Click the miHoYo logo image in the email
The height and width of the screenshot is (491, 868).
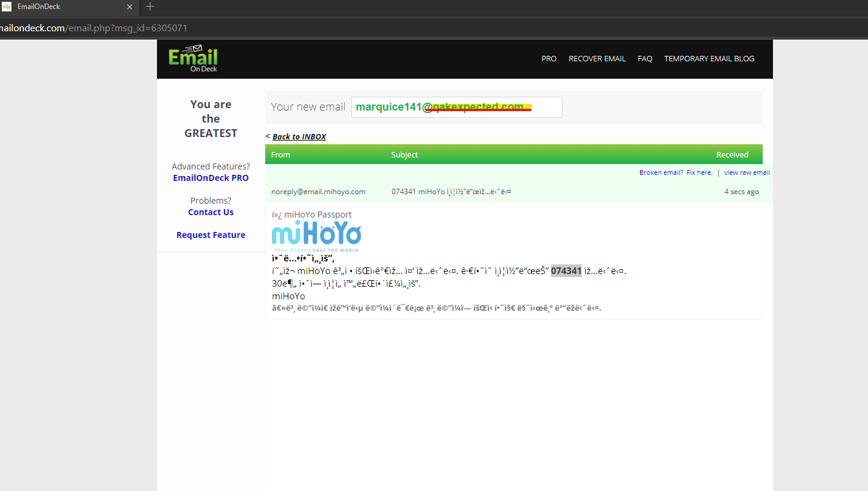316,237
